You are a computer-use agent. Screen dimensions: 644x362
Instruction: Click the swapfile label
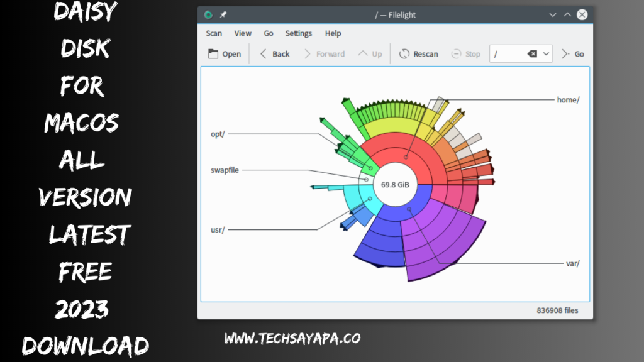click(225, 170)
